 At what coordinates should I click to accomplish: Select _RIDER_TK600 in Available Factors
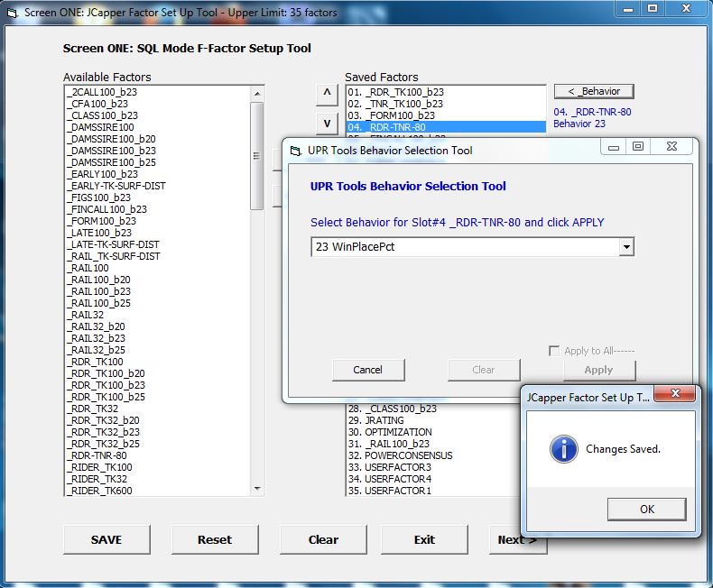[x=157, y=491]
